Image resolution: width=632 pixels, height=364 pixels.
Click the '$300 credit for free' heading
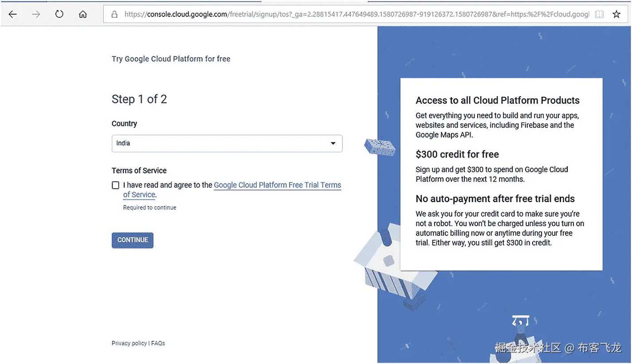[x=457, y=154]
